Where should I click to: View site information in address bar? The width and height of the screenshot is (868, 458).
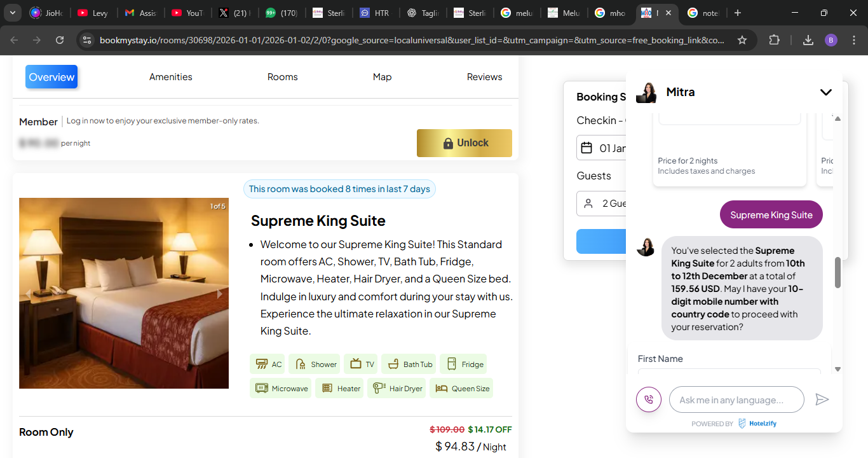[87, 40]
